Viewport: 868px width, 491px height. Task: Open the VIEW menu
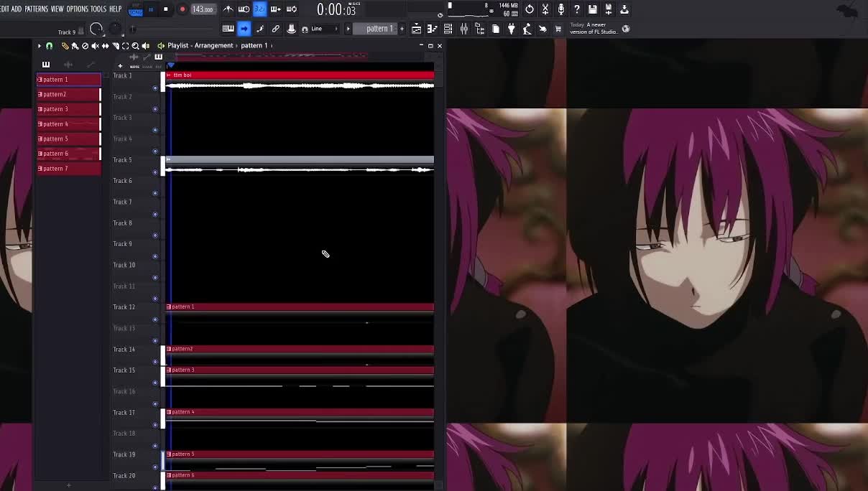tap(57, 9)
